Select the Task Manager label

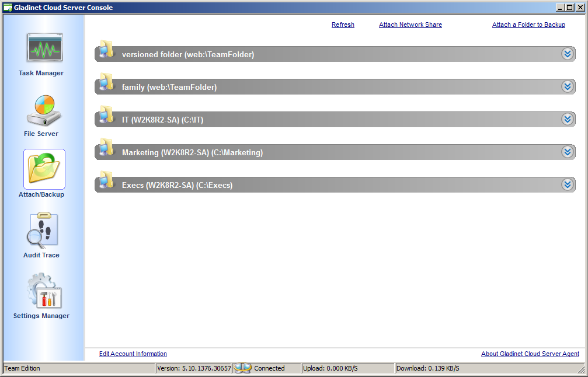41,73
